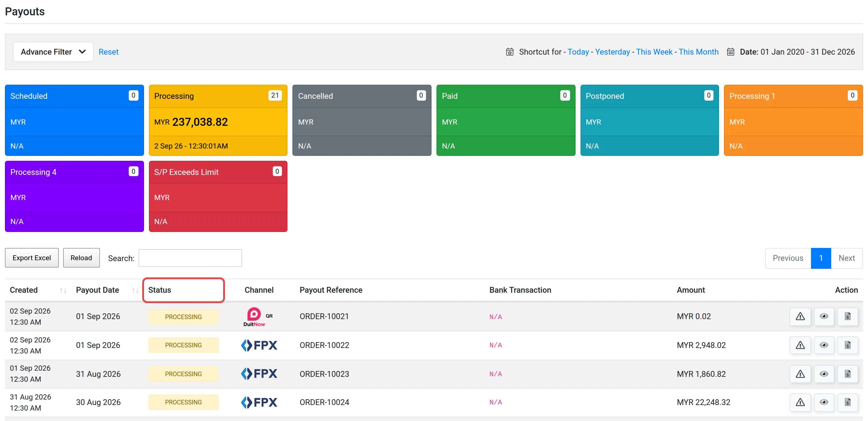Select the This Month shortcut
The image size is (868, 421).
(698, 52)
